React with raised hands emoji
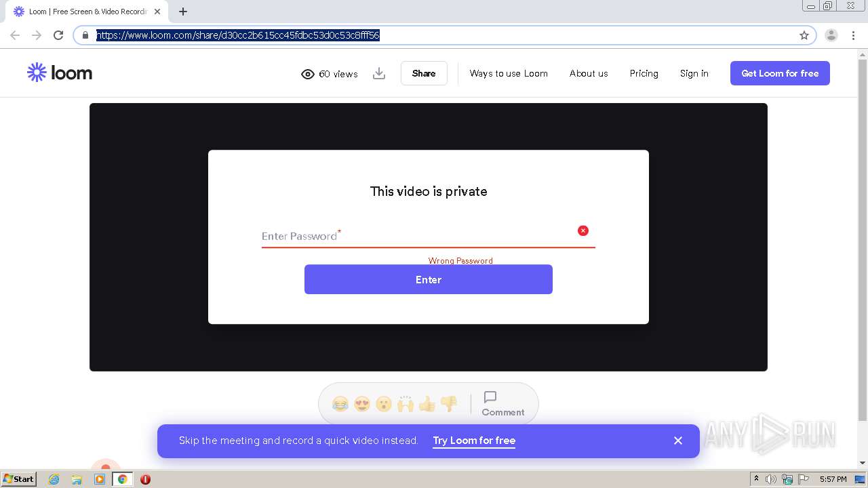This screenshot has width=868, height=488. (x=406, y=405)
